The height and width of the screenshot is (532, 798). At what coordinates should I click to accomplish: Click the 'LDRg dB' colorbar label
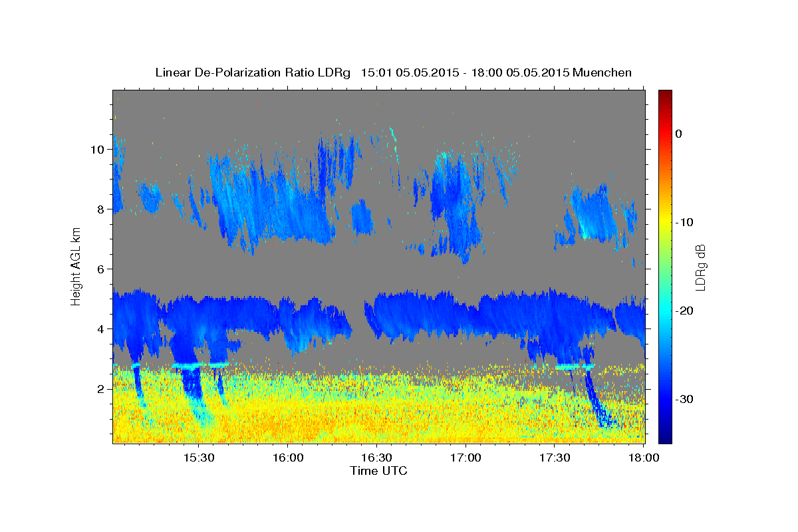700,267
